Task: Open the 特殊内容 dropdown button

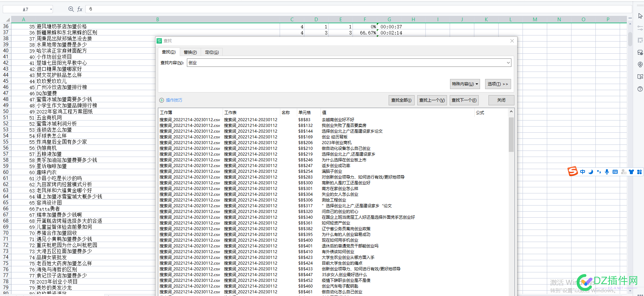Action: [x=465, y=84]
